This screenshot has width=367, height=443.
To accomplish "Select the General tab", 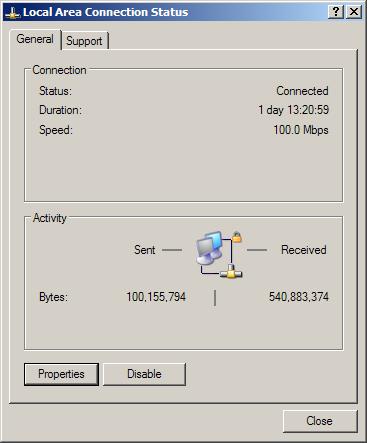I will click(x=35, y=39).
